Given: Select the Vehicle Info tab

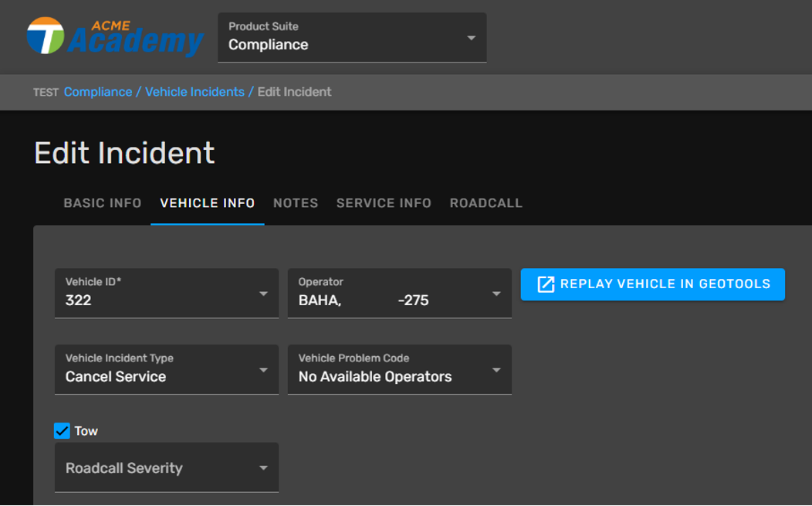Looking at the screenshot, I should click(x=208, y=203).
